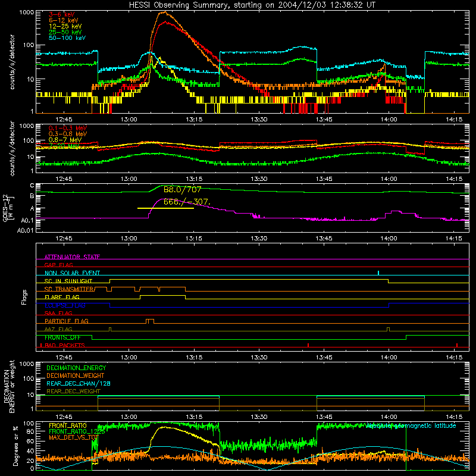Select the ATTENUATOR_STATE flag label
This screenshot has height=476, width=476.
[72, 257]
